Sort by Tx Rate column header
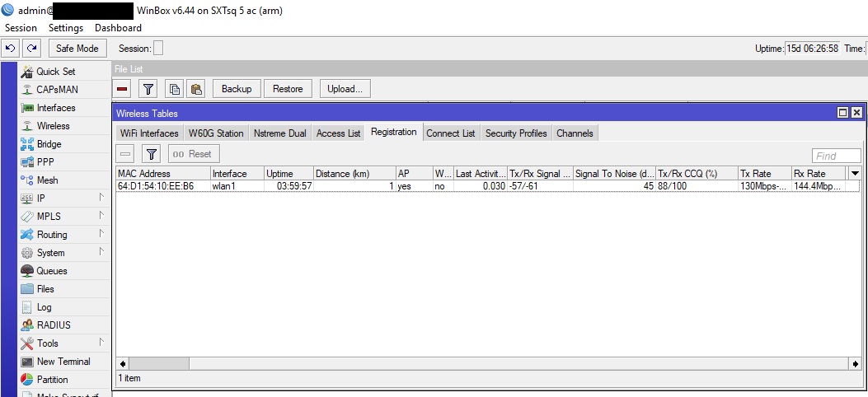The image size is (868, 397). pos(765,174)
